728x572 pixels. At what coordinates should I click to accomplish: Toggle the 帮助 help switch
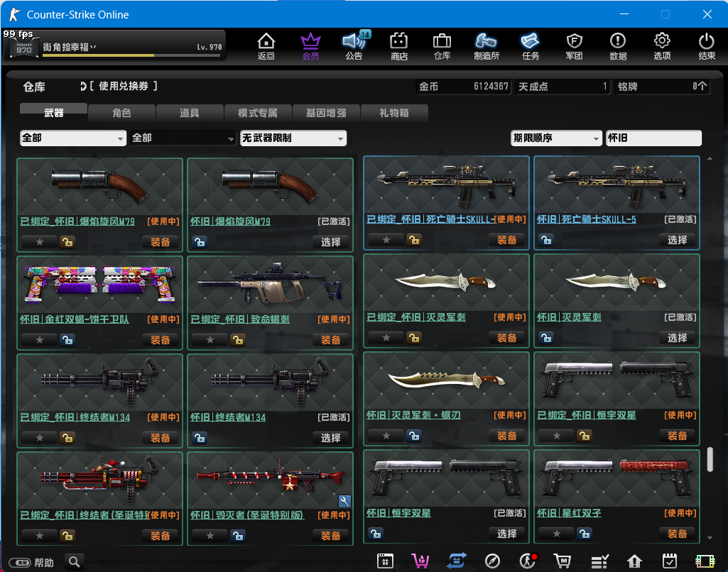20,563
